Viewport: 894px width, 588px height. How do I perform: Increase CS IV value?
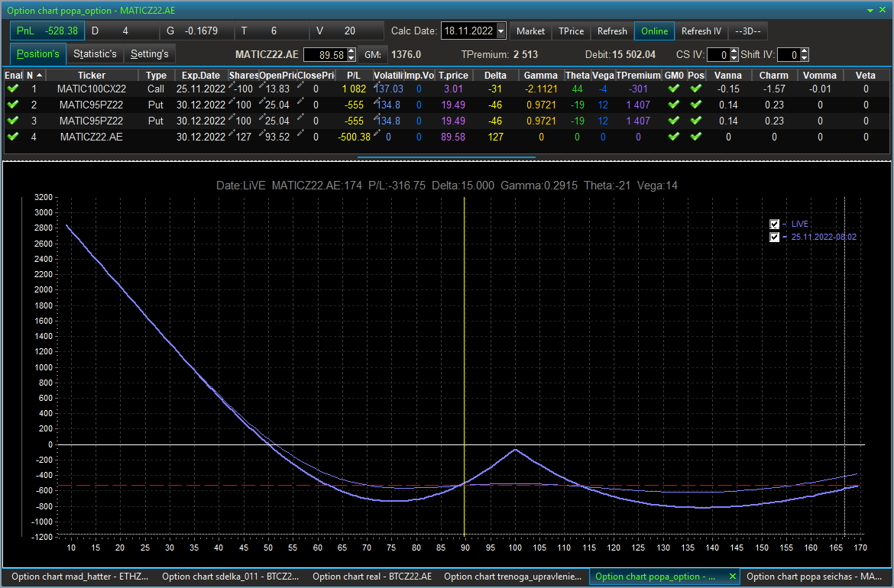[x=734, y=51]
